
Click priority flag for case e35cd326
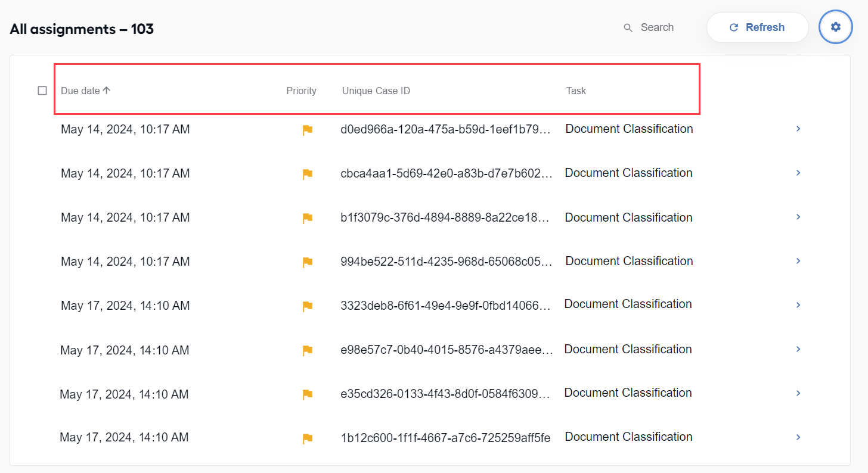pos(308,394)
